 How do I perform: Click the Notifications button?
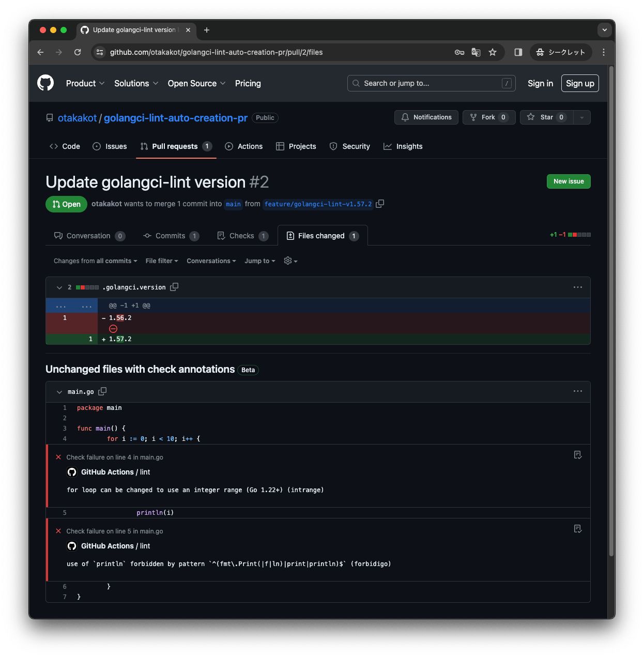[426, 117]
